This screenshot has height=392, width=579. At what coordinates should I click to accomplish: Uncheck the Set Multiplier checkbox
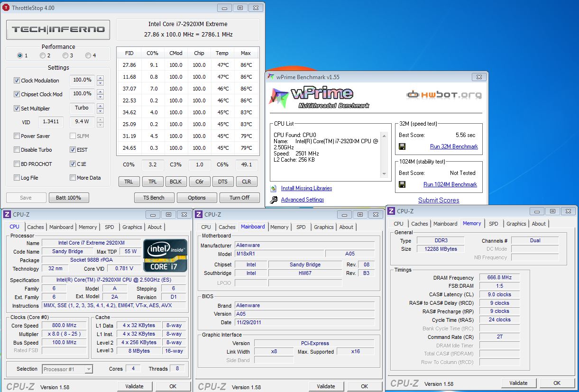coord(17,109)
